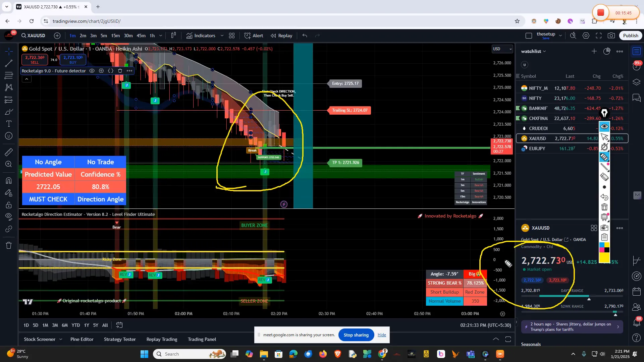Undo last stroke in the annotation toolbar
This screenshot has width=644, height=362.
click(x=604, y=197)
